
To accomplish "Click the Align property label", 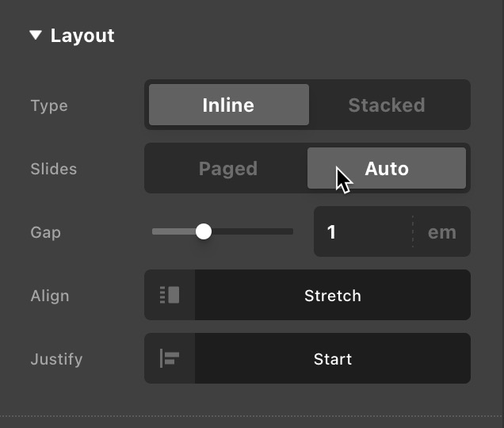I will pos(50,296).
